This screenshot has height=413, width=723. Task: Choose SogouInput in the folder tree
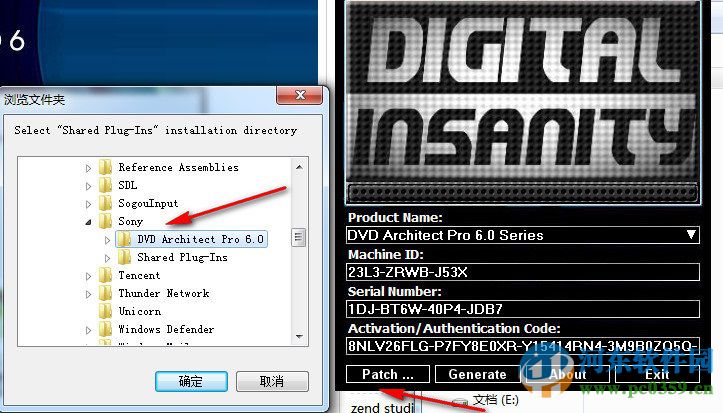pyautogui.click(x=148, y=203)
